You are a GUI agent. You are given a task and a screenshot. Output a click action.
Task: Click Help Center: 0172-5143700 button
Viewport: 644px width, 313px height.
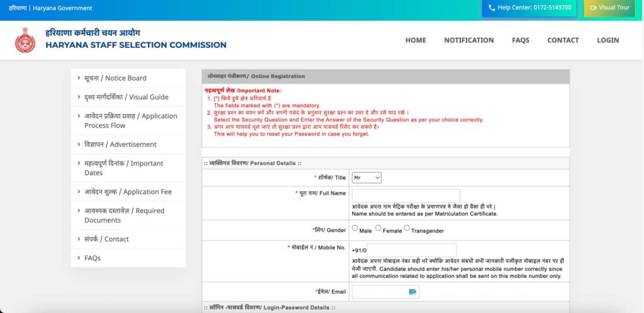click(x=530, y=8)
